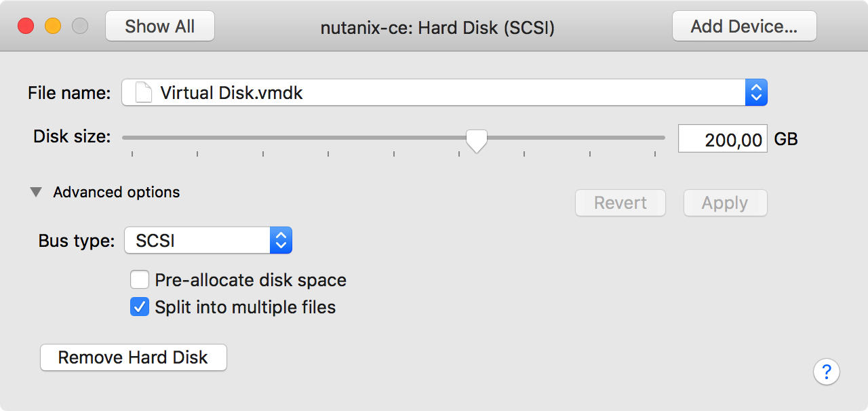Open the File name dropdown arrows

click(x=756, y=92)
